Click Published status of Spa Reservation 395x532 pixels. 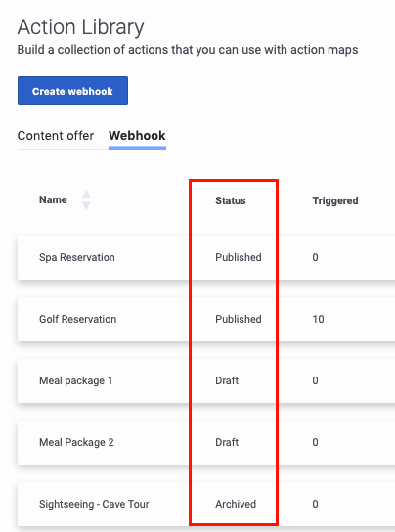click(x=239, y=257)
